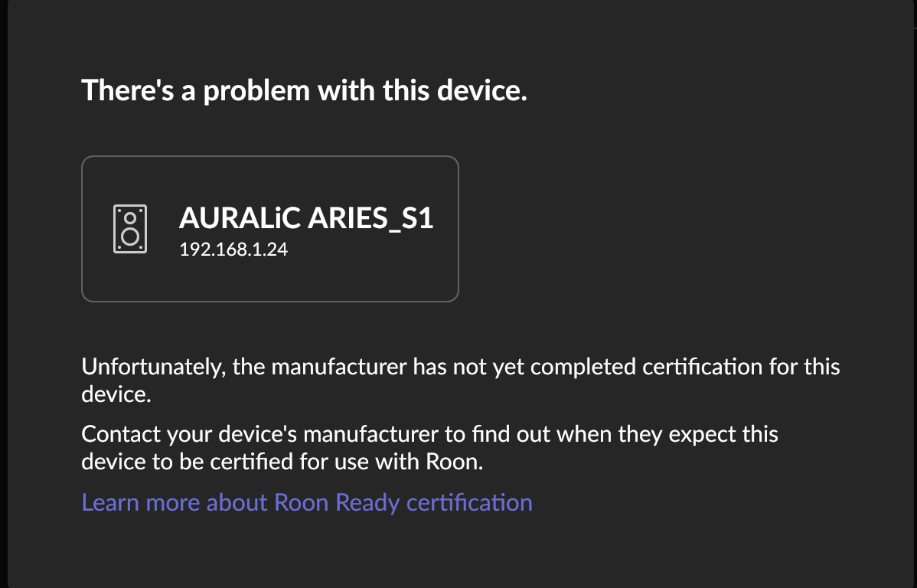Viewport: 917px width, 588px height.
Task: Click the blank dialog area below the link
Action: point(459,551)
